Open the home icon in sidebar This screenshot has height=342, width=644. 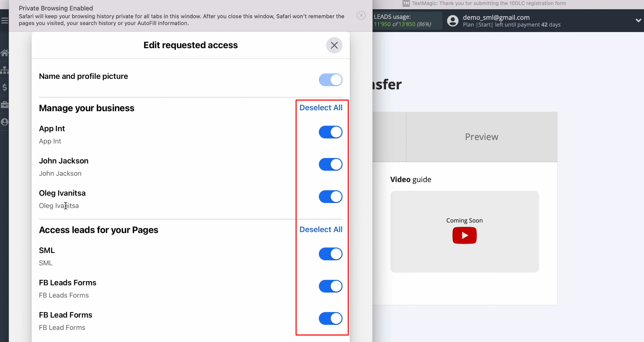point(4,53)
